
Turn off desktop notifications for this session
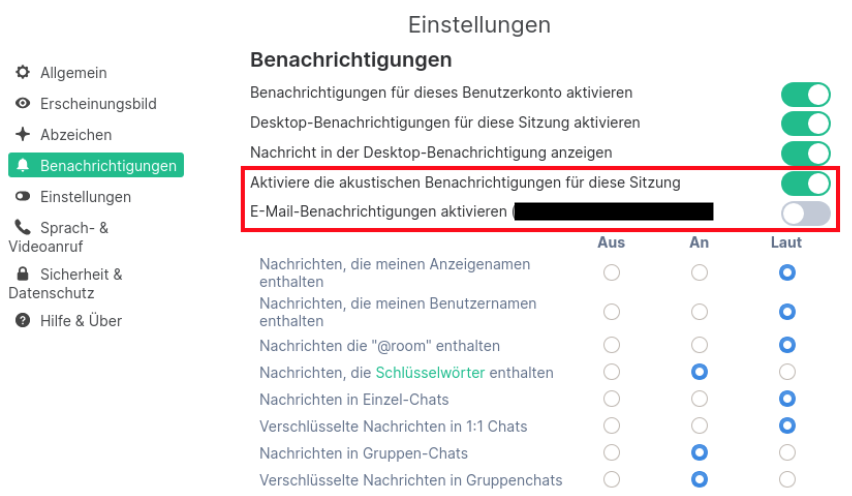point(805,123)
